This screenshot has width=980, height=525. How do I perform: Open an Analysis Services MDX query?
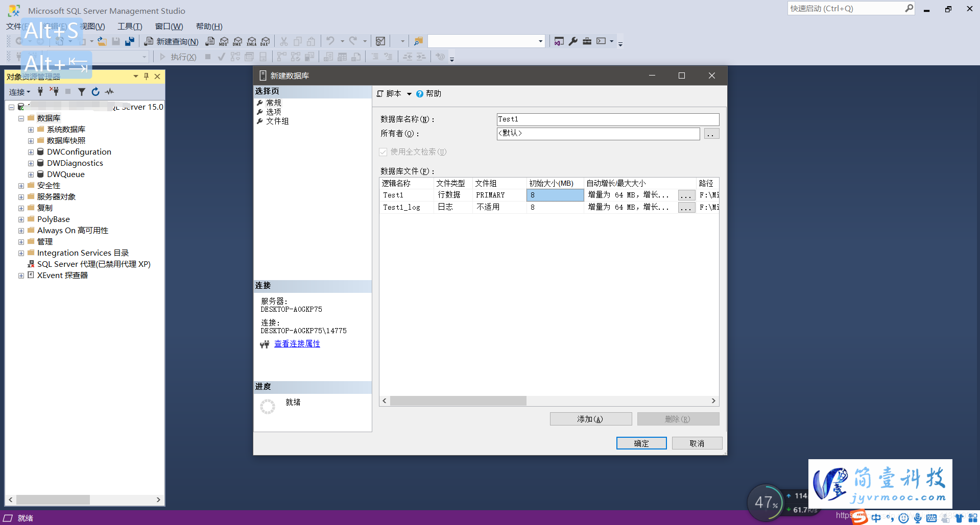coord(224,41)
